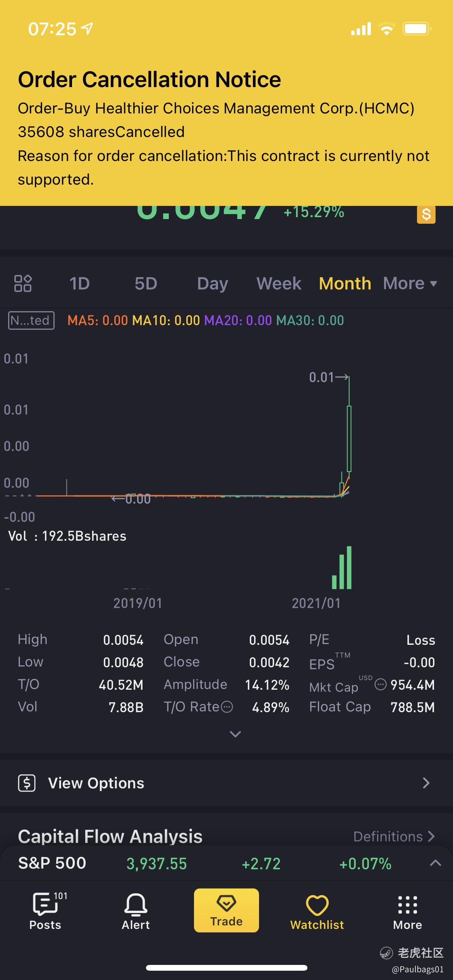
Task: Open the chart layout grid icon
Action: point(23,283)
